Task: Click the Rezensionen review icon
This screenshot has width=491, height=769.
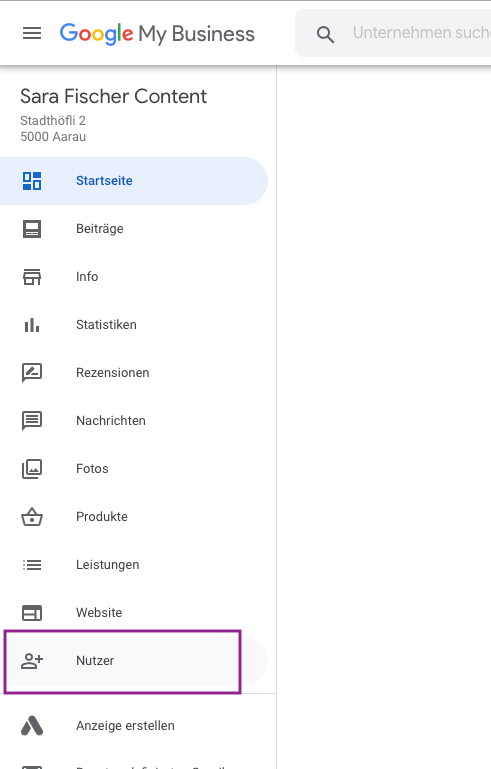Action: tap(32, 373)
